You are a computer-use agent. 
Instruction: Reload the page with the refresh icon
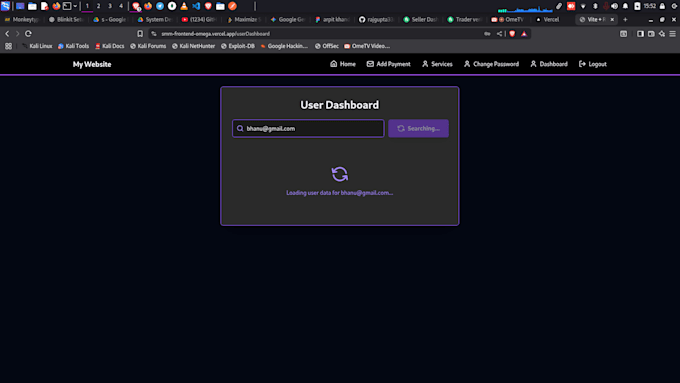point(28,33)
